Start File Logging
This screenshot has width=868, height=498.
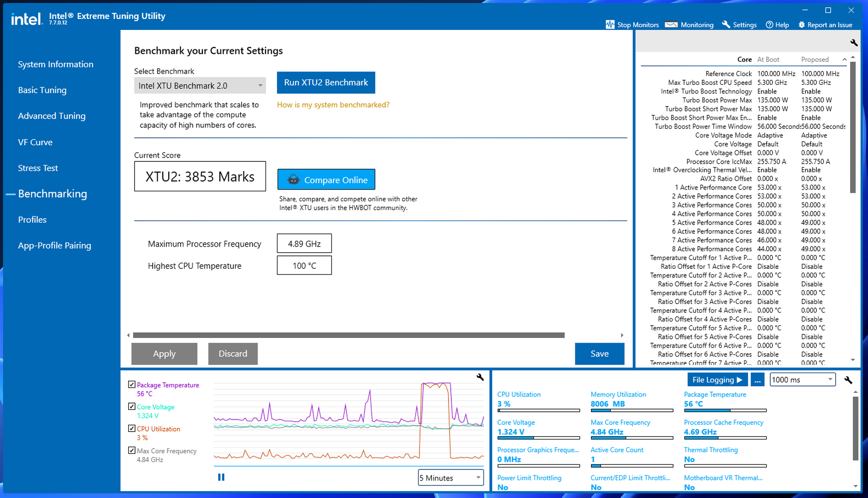[717, 380]
